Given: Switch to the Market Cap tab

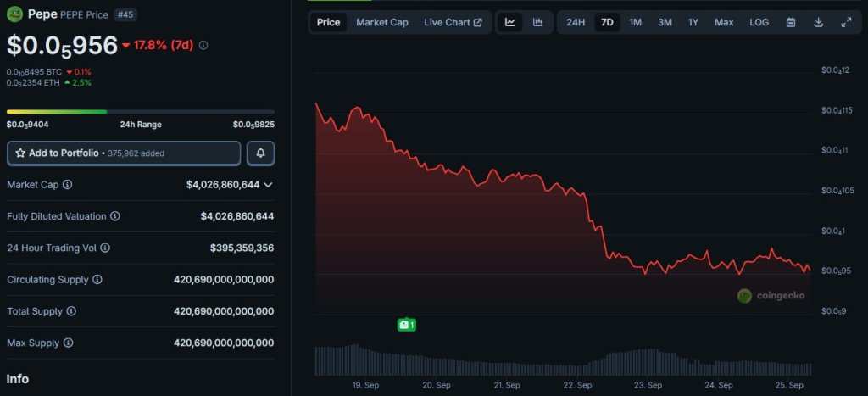Looking at the screenshot, I should click(x=381, y=22).
